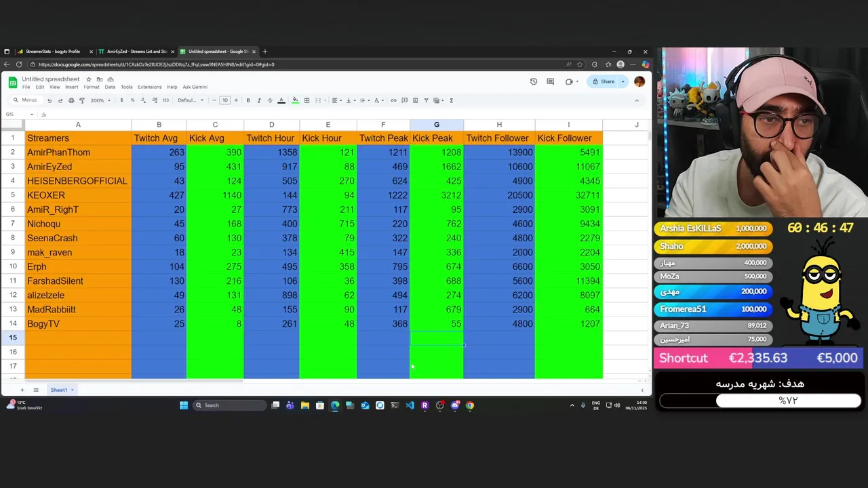Insert chart from toolbar
868x488 pixels.
[x=415, y=100]
